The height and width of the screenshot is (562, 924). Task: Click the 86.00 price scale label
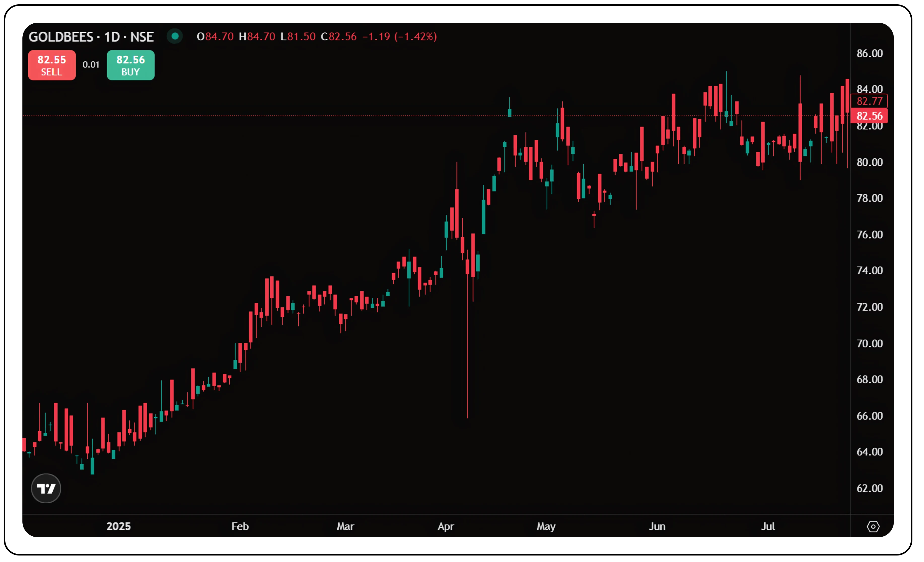point(869,53)
